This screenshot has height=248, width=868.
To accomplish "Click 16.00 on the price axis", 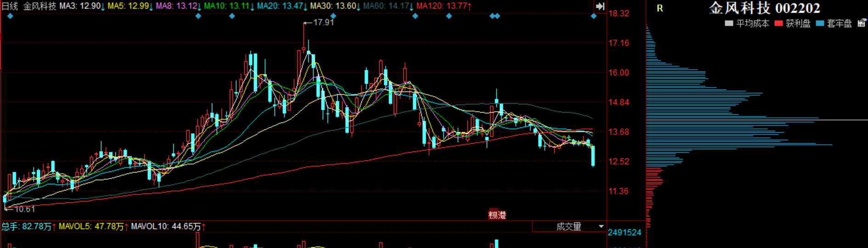I will click(619, 73).
